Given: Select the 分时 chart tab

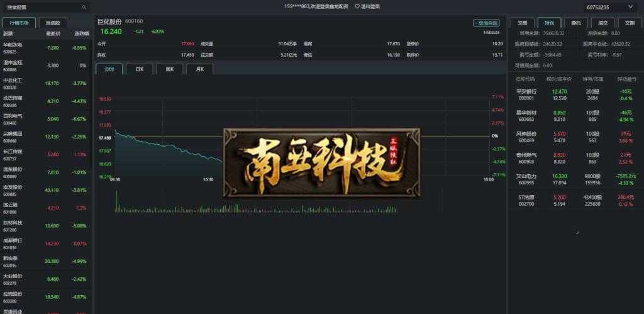Looking at the screenshot, I should [109, 69].
